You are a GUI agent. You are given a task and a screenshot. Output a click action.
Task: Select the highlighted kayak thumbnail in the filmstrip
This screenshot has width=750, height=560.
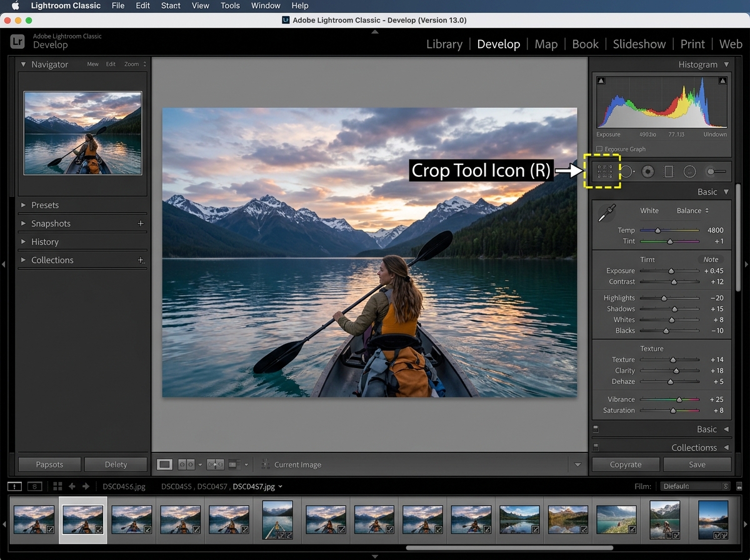tap(83, 519)
